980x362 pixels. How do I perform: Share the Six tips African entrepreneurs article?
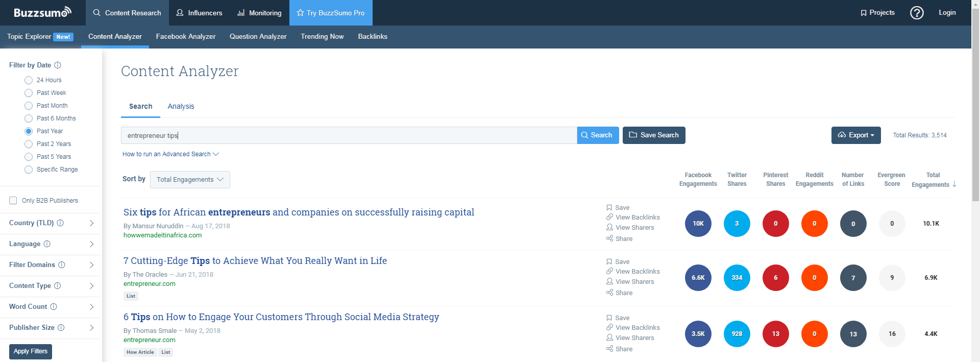coord(619,239)
